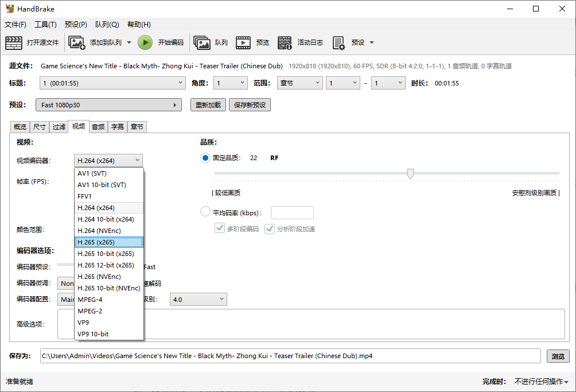Click the 浏览 browse button
The width and height of the screenshot is (576, 392).
[558, 356]
